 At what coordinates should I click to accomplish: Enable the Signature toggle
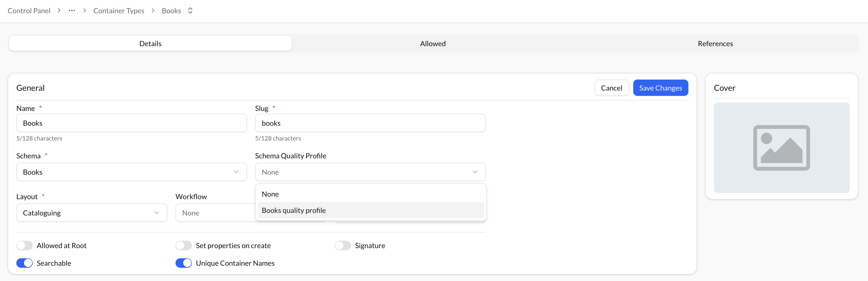[x=343, y=245]
